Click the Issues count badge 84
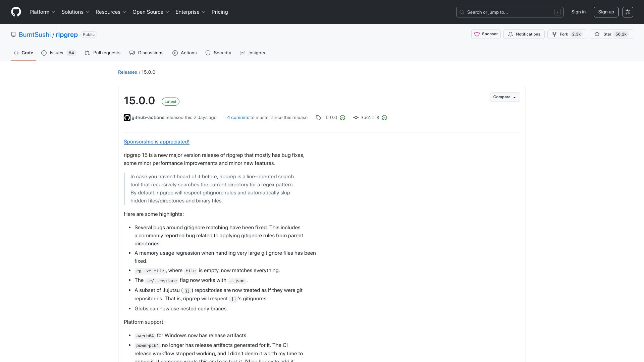Viewport: 644px width, 362px height. tap(71, 53)
